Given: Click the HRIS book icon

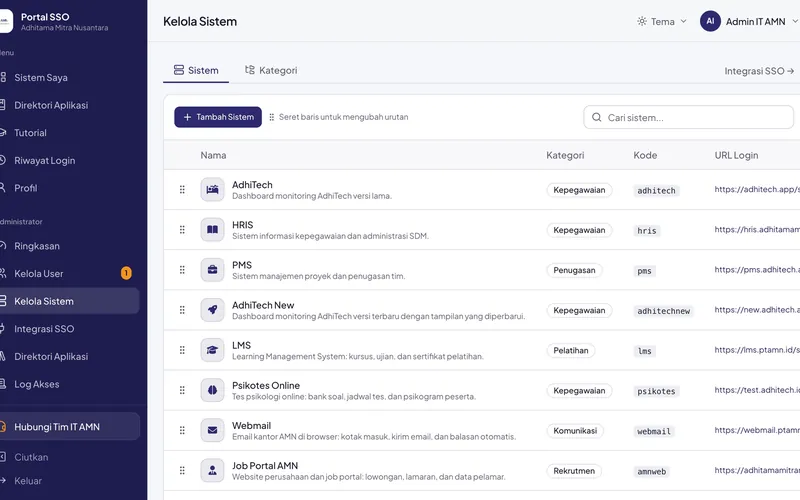Looking at the screenshot, I should click(212, 230).
